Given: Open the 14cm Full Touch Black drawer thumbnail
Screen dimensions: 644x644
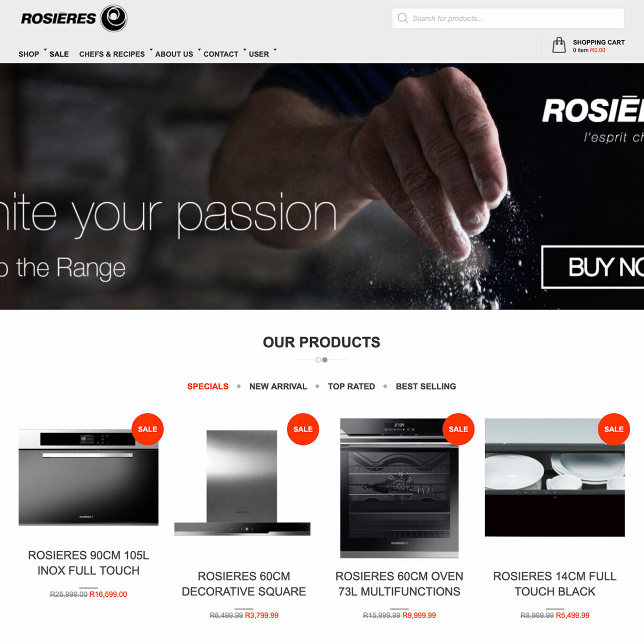Looking at the screenshot, I should pyautogui.click(x=555, y=478).
